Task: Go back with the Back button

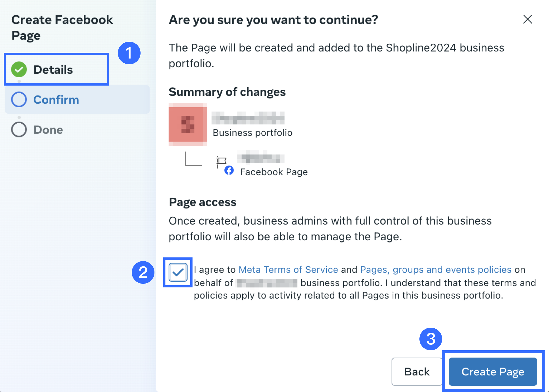Action: pos(417,372)
